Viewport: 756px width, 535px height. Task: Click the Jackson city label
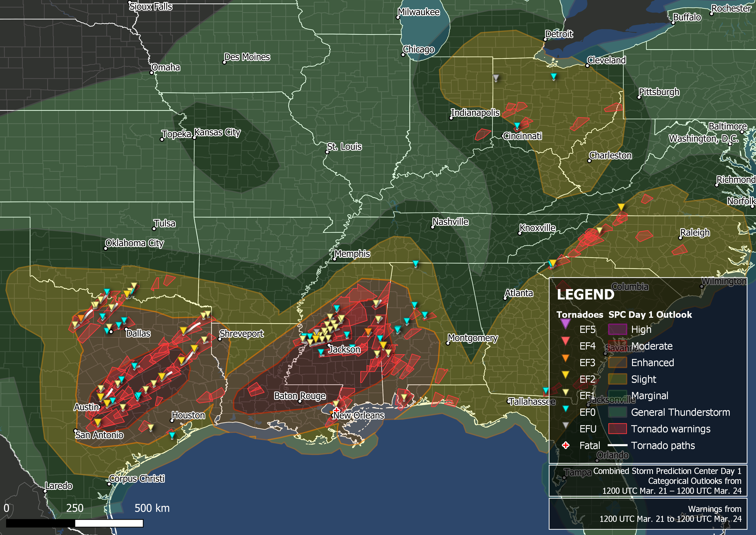(344, 349)
